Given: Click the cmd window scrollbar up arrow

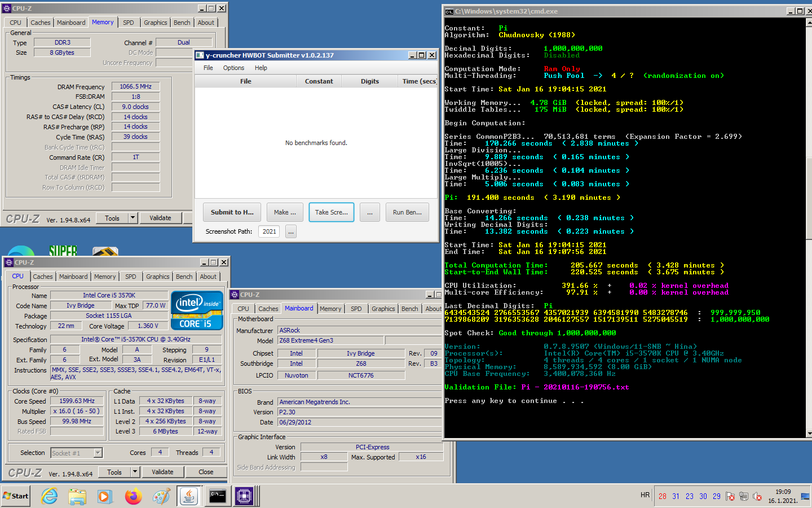Looking at the screenshot, I should 809,23.
